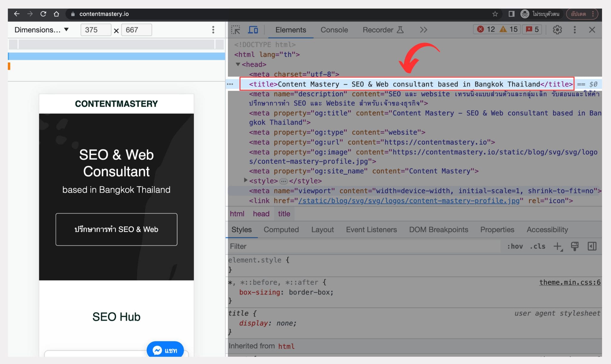Expand the style element node

pos(246,180)
